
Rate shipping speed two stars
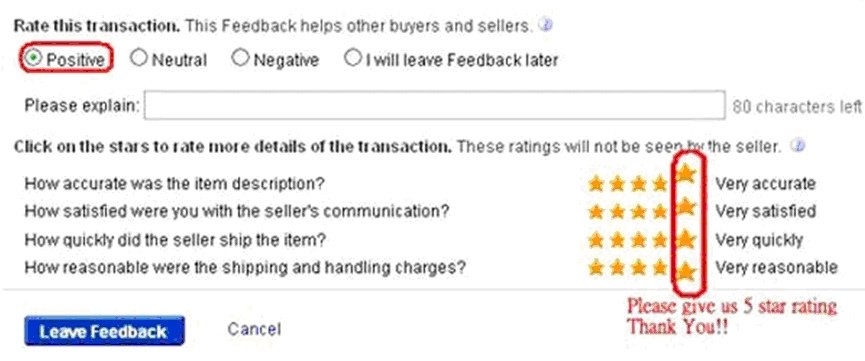[617, 240]
